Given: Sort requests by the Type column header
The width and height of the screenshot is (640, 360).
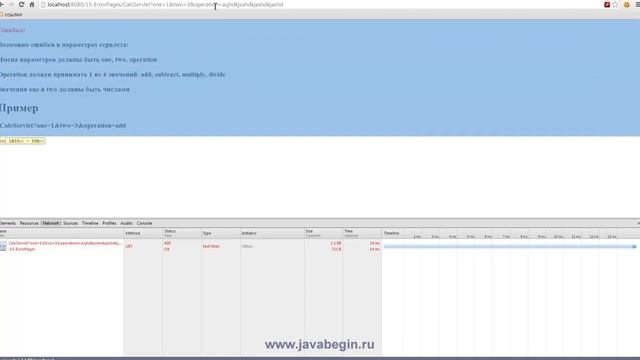Looking at the screenshot, I should [221, 233].
